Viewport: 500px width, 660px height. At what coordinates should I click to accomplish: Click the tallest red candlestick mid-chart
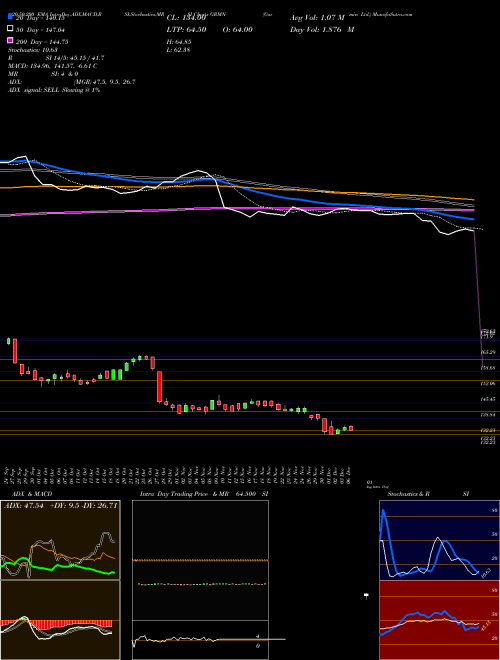click(x=160, y=387)
